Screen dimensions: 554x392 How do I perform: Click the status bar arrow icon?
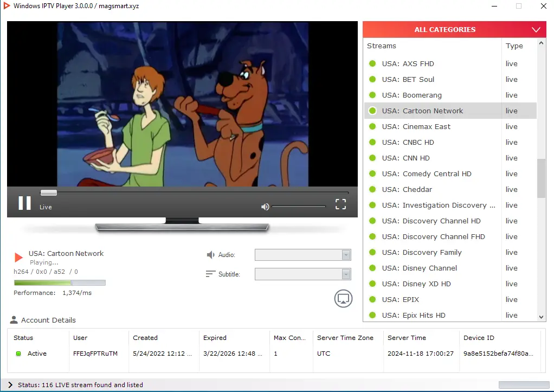[x=10, y=384]
